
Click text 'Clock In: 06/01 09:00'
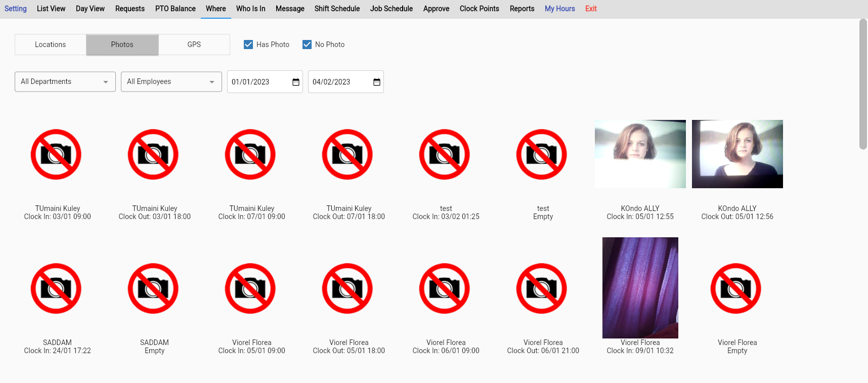(x=446, y=351)
